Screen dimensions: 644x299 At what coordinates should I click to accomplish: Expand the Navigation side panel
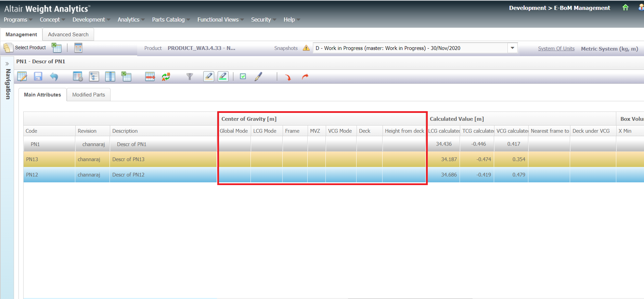[7, 64]
